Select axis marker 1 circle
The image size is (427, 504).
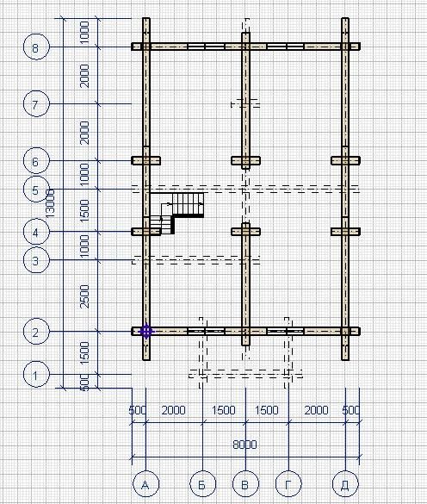pyautogui.click(x=36, y=374)
